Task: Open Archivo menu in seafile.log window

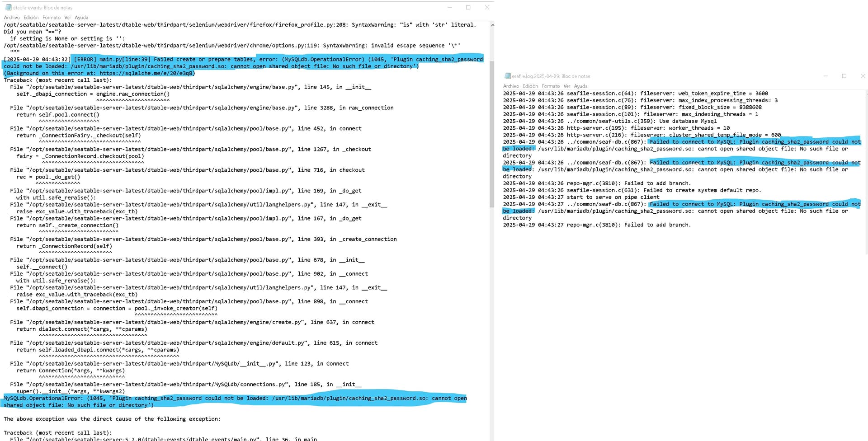Action: click(511, 86)
